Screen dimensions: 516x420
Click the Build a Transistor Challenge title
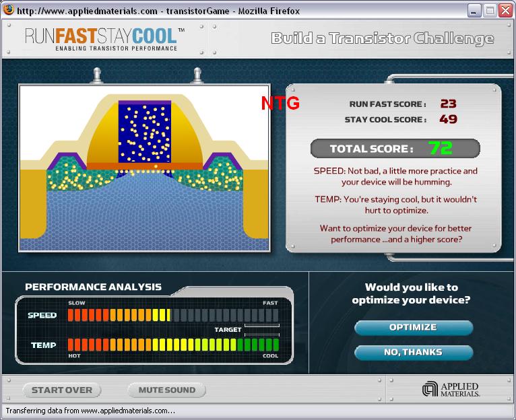click(x=383, y=38)
